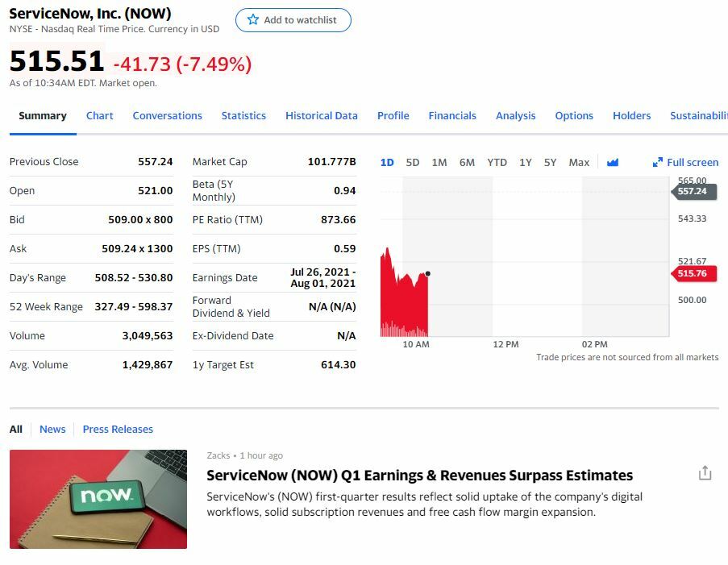Click ServiceNow, Inc. (NOW) title
Image resolution: width=728 pixels, height=565 pixels.
pyautogui.click(x=90, y=14)
